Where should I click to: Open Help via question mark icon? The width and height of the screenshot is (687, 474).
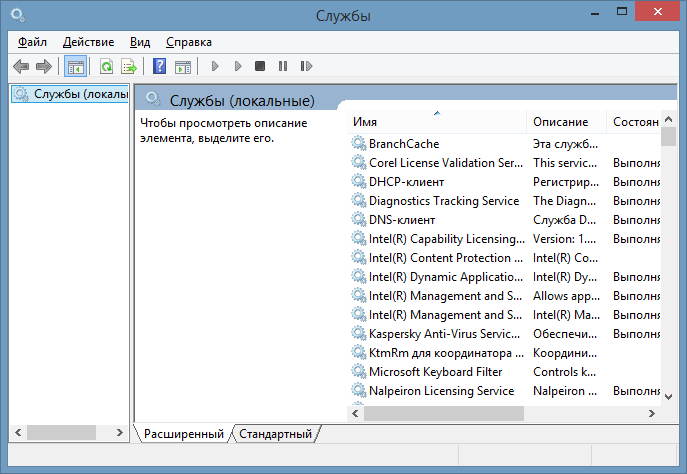point(159,66)
